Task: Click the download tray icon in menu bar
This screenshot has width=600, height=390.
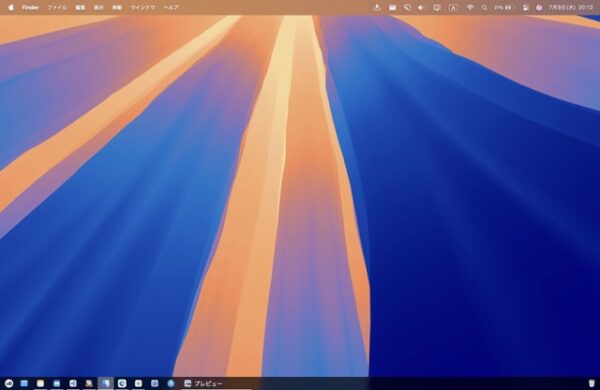Action: tap(377, 7)
